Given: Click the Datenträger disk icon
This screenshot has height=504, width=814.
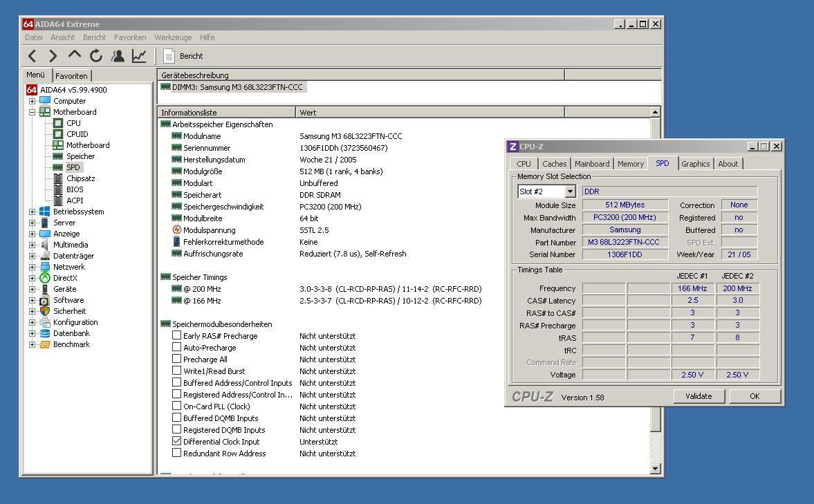Looking at the screenshot, I should pyautogui.click(x=45, y=255).
